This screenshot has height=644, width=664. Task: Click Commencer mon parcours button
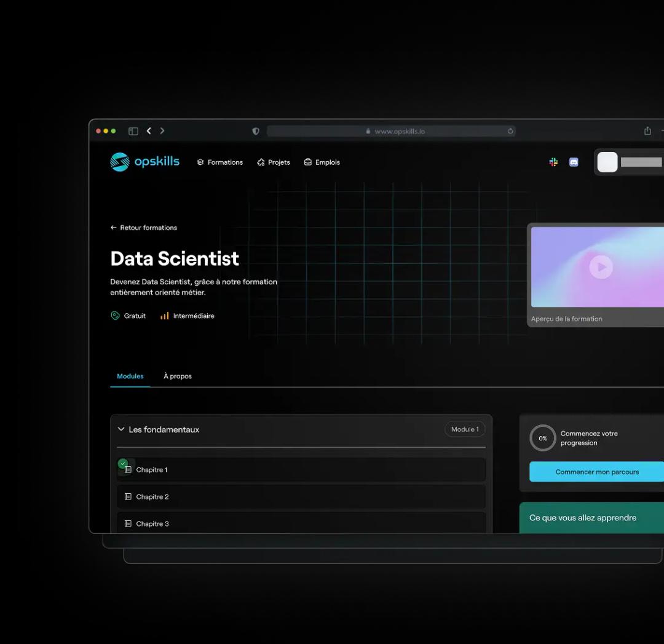coord(596,472)
